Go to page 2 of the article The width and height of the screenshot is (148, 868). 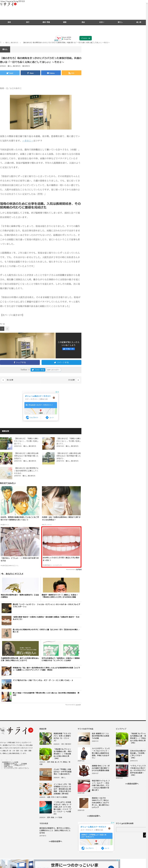(7, 328)
